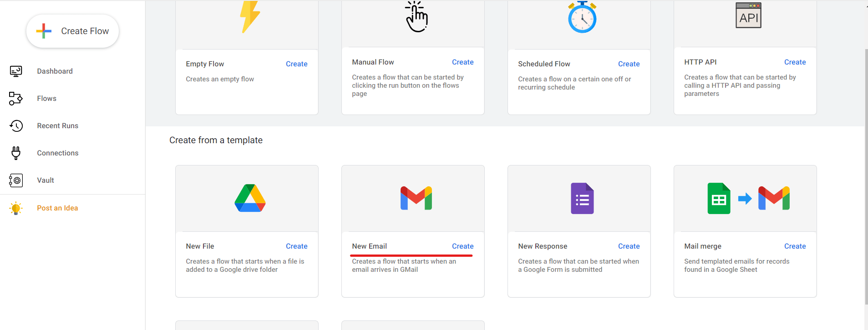Click the hand pointer Manual Flow icon

(416, 17)
